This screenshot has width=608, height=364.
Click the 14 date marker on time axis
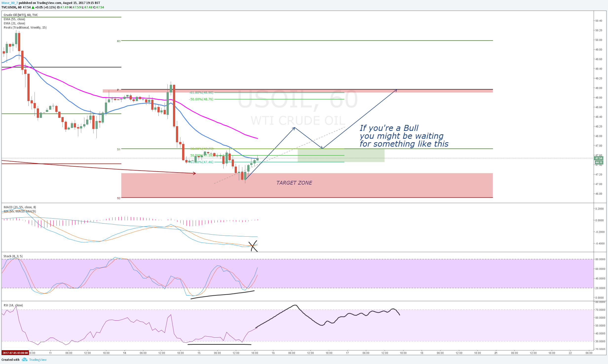pyautogui.click(x=125, y=353)
